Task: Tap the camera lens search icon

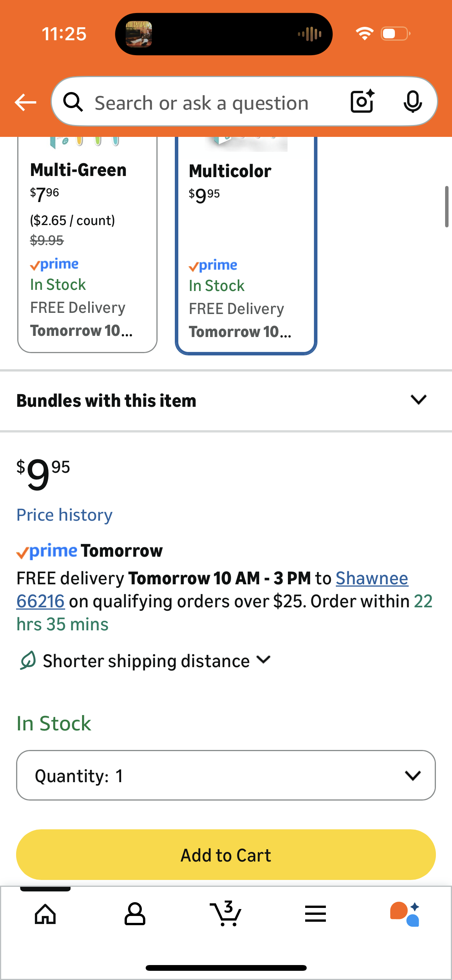Action: 362,102
